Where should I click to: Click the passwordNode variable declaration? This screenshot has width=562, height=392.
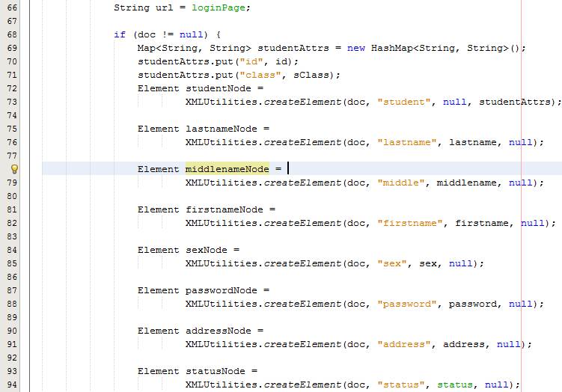(222, 290)
